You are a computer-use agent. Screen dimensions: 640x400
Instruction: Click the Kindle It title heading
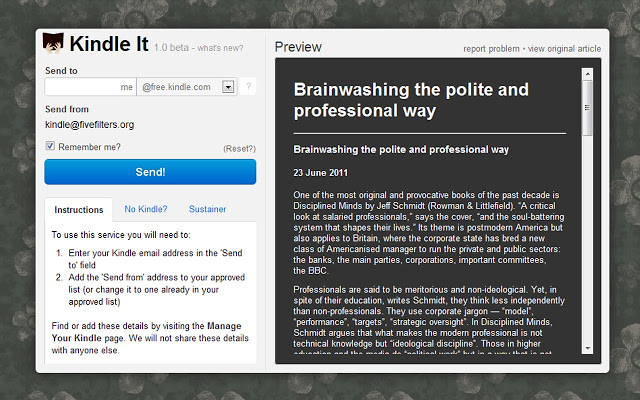click(109, 44)
